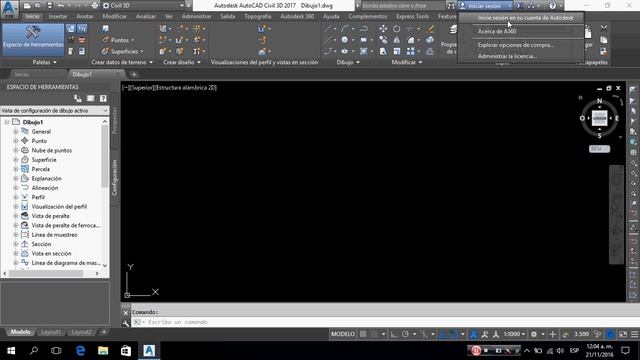This screenshot has height=360, width=640.
Task: Click the Save icon in quick access toolbar
Action: click(50, 6)
